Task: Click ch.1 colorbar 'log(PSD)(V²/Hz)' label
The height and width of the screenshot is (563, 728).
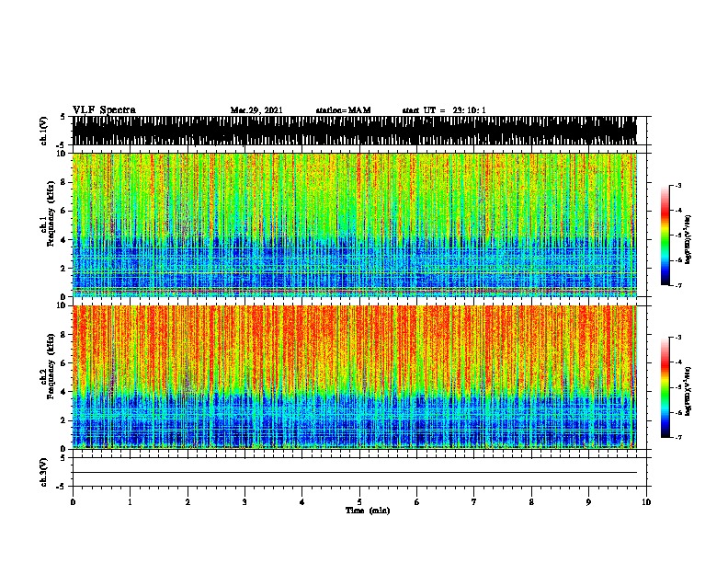Action: tap(688, 239)
